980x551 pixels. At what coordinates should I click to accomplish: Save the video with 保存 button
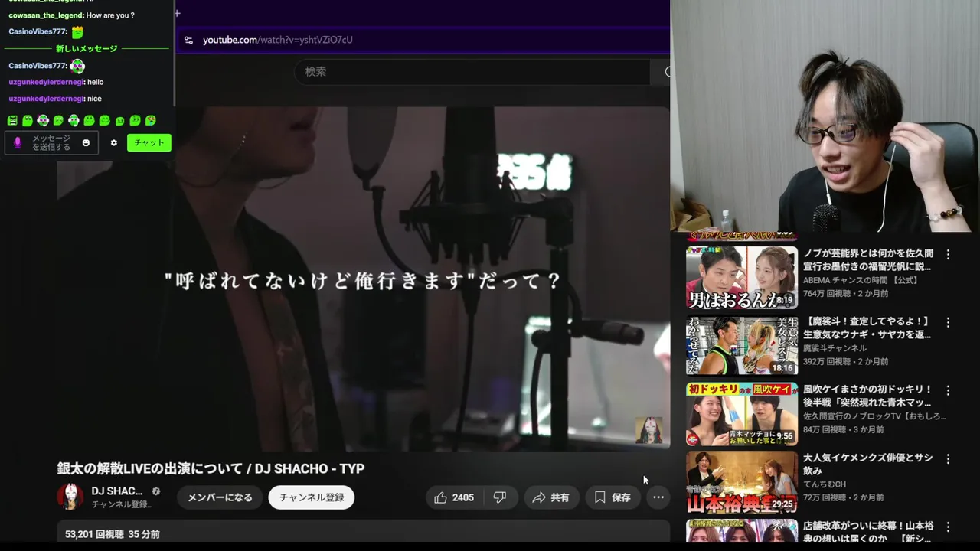click(x=613, y=497)
